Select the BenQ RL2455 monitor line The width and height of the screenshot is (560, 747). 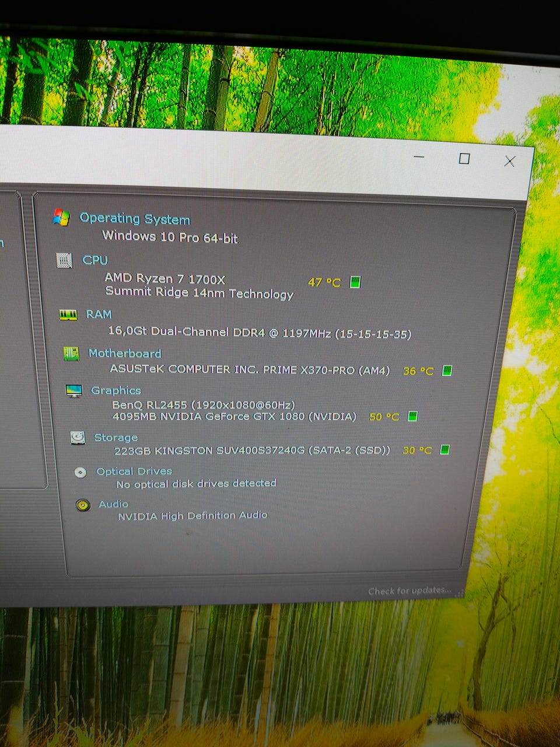tap(204, 404)
